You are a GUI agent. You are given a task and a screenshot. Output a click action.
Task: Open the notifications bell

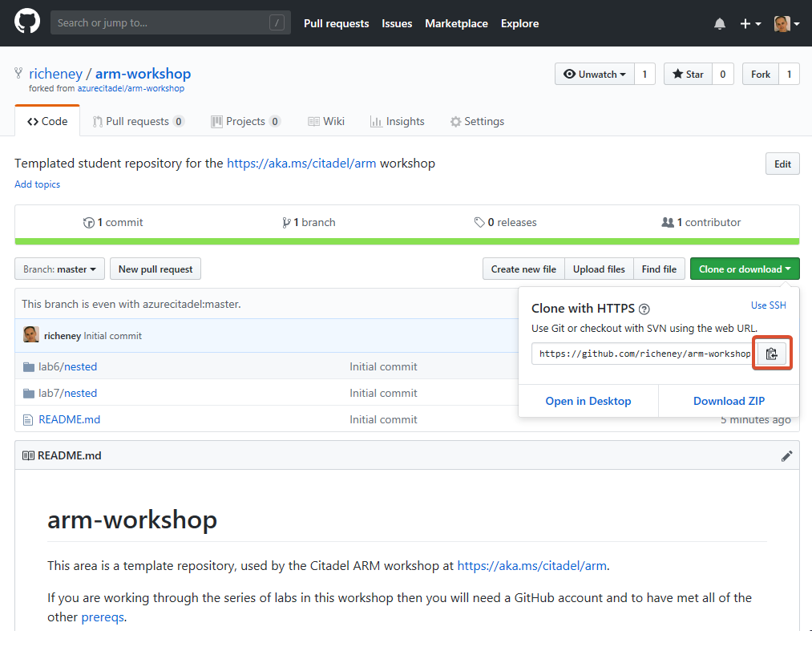click(719, 24)
